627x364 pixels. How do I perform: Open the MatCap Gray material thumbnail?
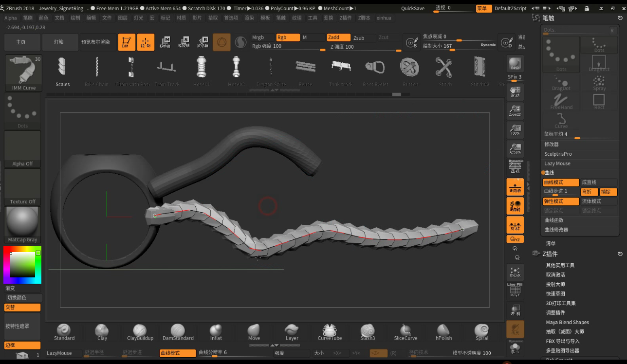click(22, 224)
